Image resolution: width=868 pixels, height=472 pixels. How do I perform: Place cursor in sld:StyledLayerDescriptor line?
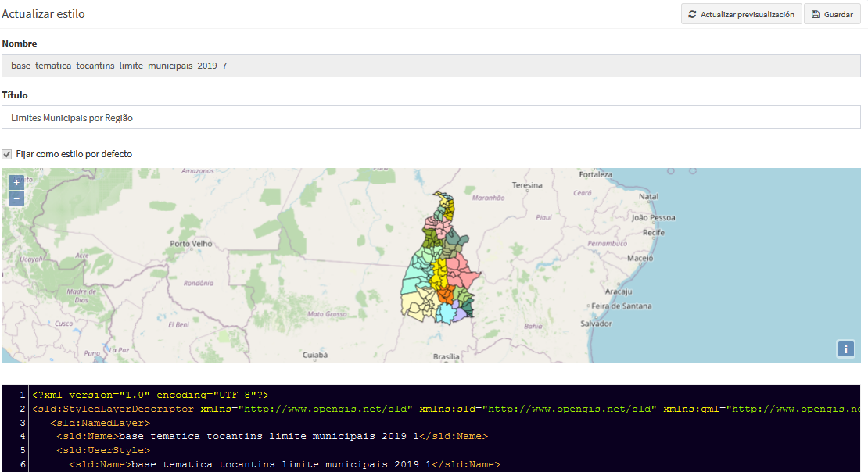point(446,409)
